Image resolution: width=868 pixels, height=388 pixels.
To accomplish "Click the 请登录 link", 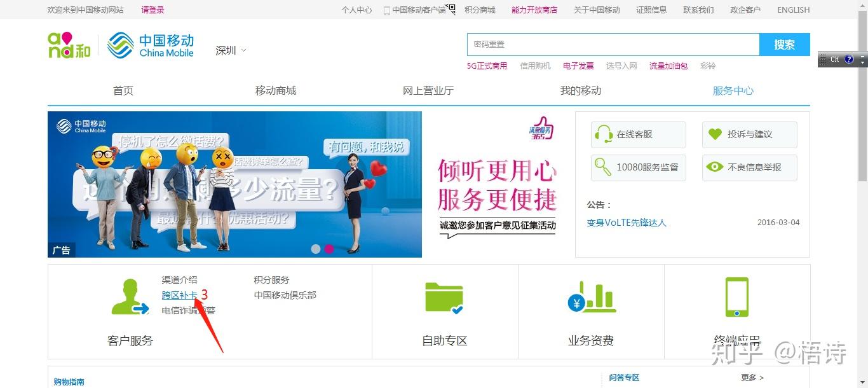I will pyautogui.click(x=153, y=10).
